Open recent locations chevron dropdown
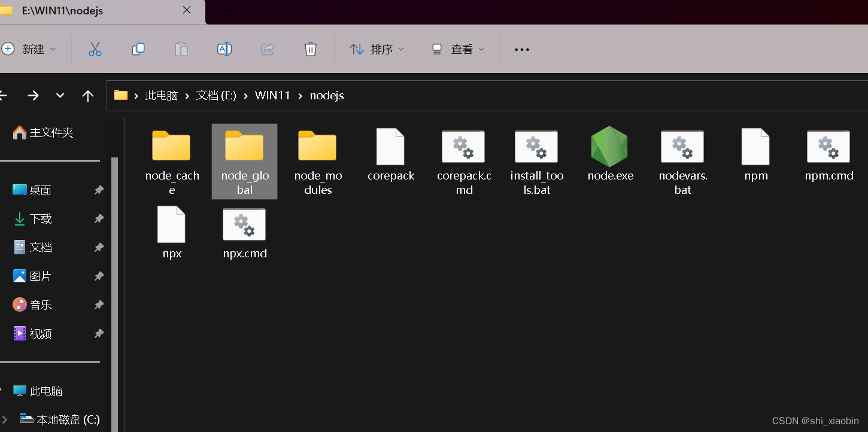868x432 pixels. (x=60, y=96)
